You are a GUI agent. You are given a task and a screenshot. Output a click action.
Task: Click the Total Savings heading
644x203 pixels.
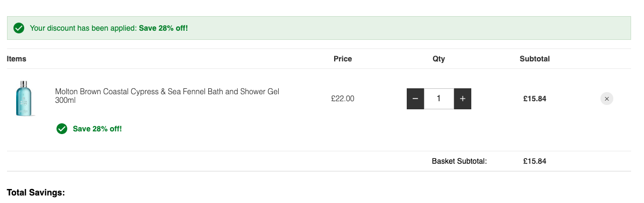(x=36, y=192)
